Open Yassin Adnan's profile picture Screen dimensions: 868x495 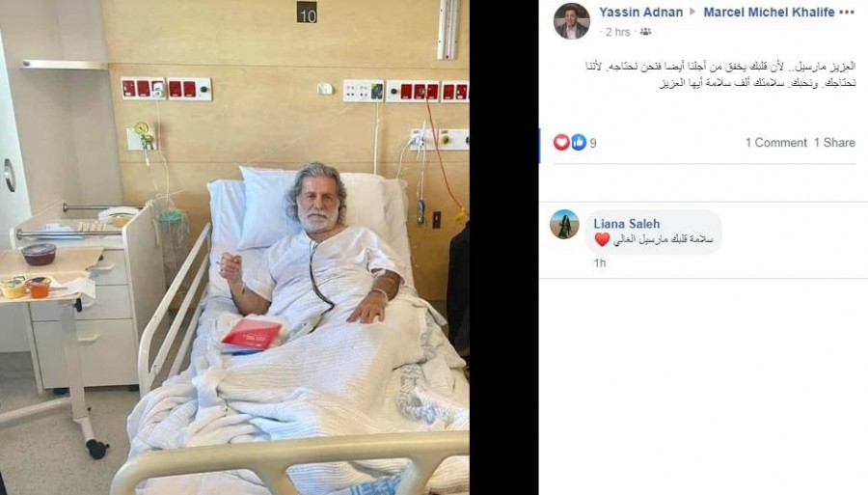pyautogui.click(x=571, y=21)
